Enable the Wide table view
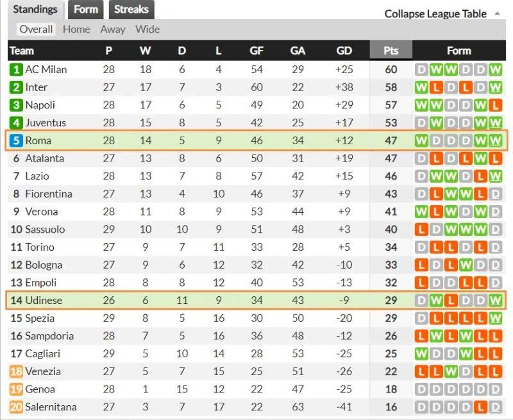 click(x=147, y=29)
